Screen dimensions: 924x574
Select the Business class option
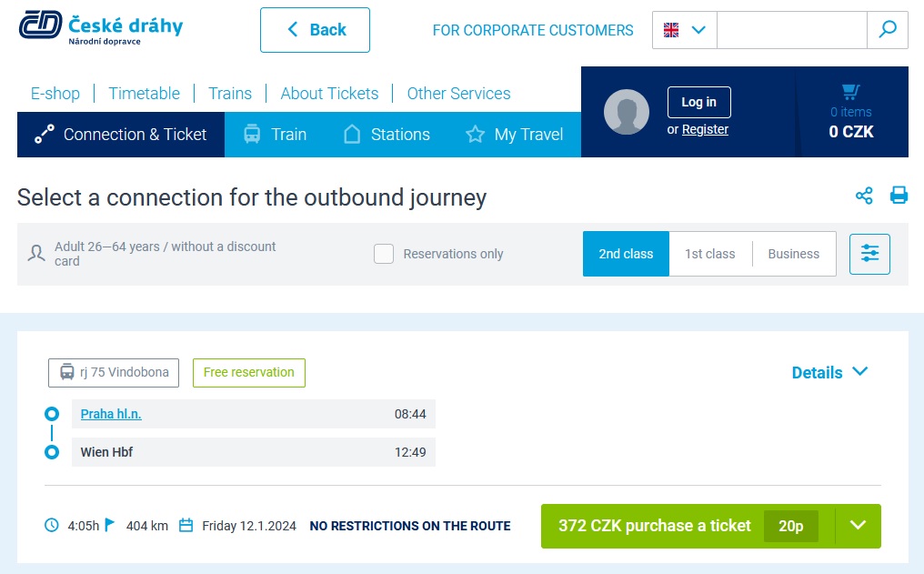[x=793, y=254]
